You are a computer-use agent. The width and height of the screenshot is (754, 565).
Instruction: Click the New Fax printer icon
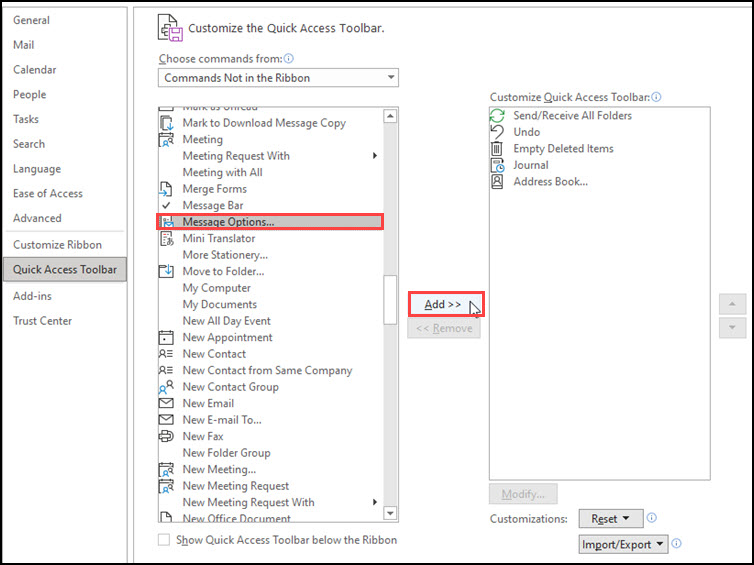coord(167,437)
